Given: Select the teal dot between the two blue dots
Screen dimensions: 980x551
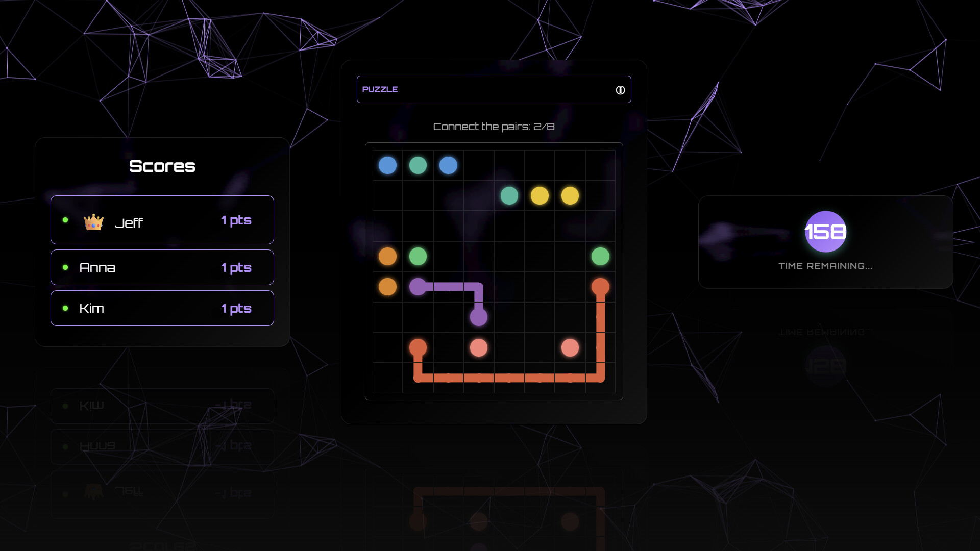Looking at the screenshot, I should pyautogui.click(x=418, y=165).
